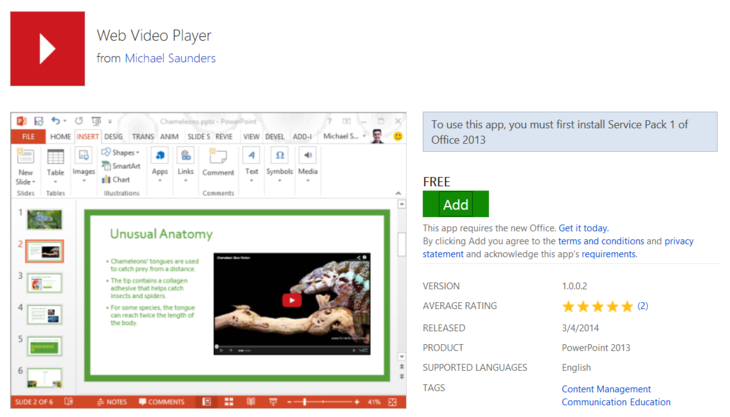Select the INSERT tab
This screenshot has width=730, height=417.
point(88,136)
